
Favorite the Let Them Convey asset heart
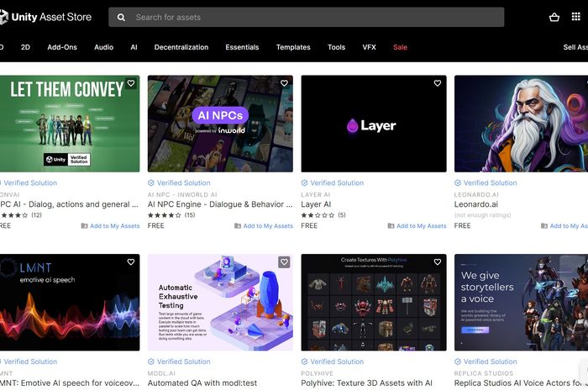click(131, 83)
